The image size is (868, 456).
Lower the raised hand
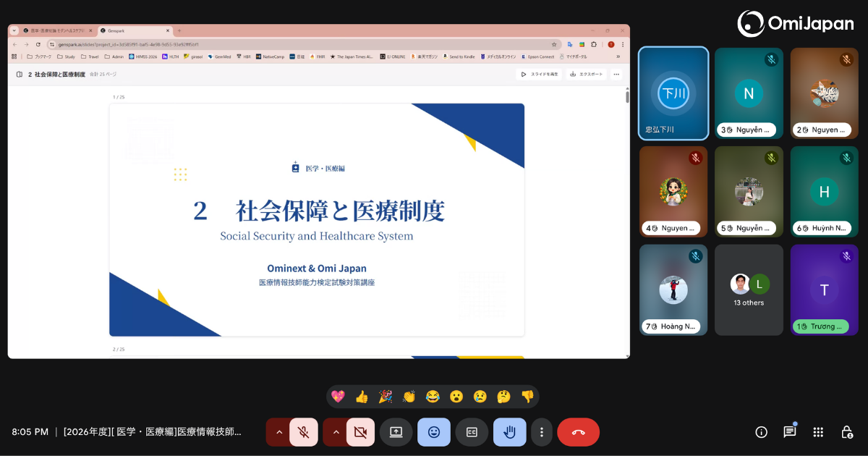click(x=510, y=432)
